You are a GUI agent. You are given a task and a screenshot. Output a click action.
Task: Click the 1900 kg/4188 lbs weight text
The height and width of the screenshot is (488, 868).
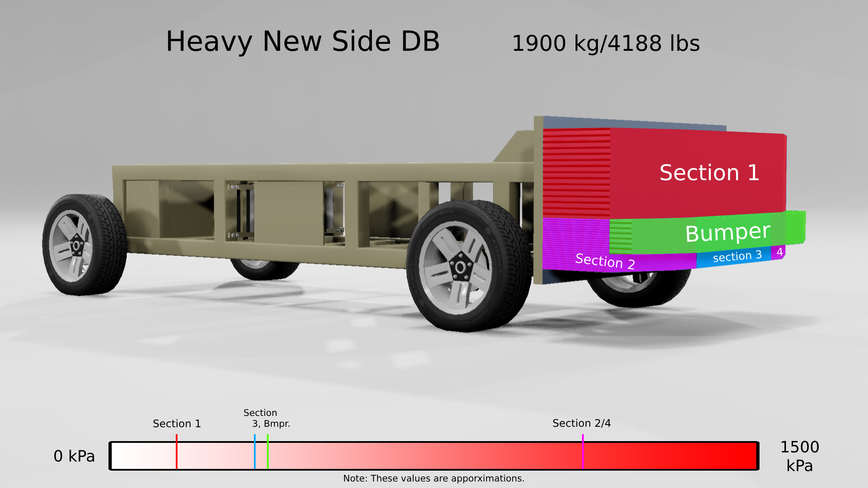[x=606, y=44]
